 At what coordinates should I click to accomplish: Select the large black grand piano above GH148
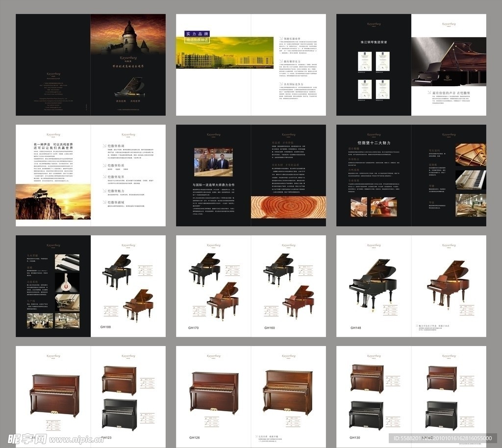[373, 285]
